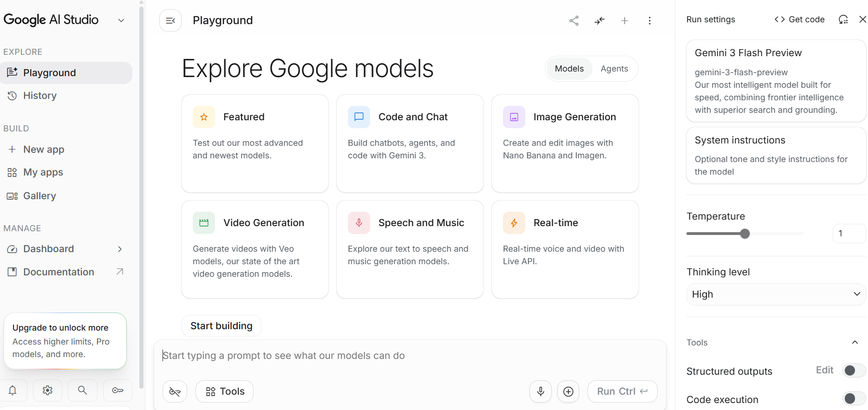Close the Run settings panel

862,20
